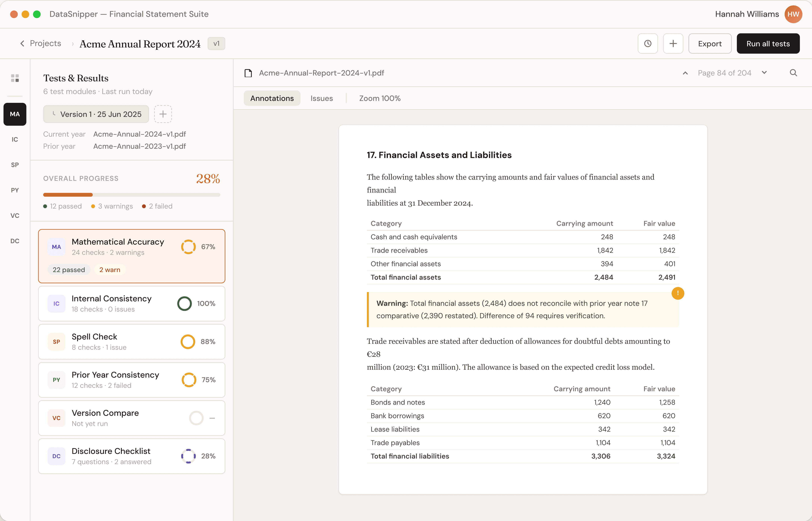The image size is (812, 521).
Task: Click the orange warning badge on annotation
Action: 678,293
